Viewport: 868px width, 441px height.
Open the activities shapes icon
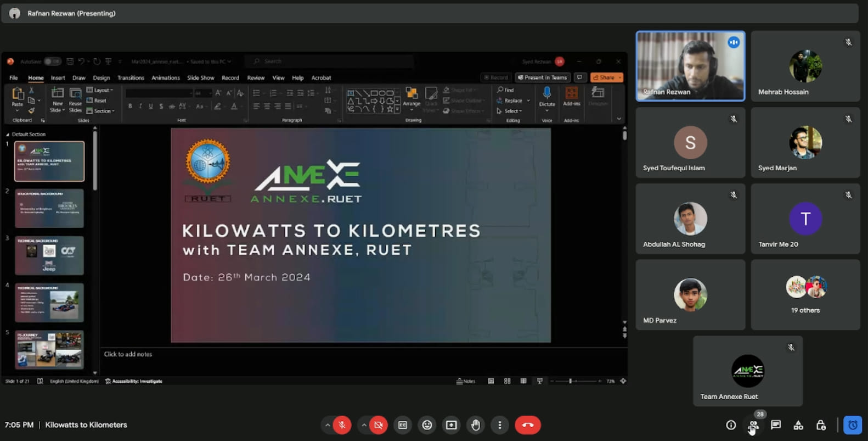click(798, 425)
